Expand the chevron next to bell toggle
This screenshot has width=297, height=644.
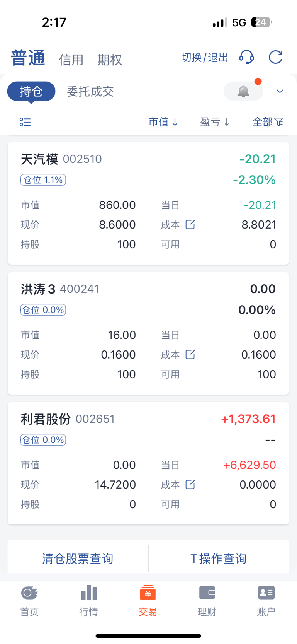click(x=280, y=91)
